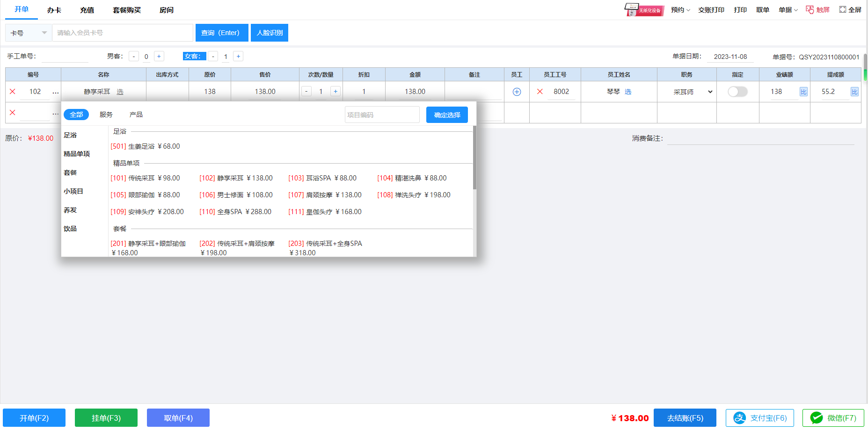Click 取单(F4) button at bottom
868x431 pixels.
[x=178, y=418]
